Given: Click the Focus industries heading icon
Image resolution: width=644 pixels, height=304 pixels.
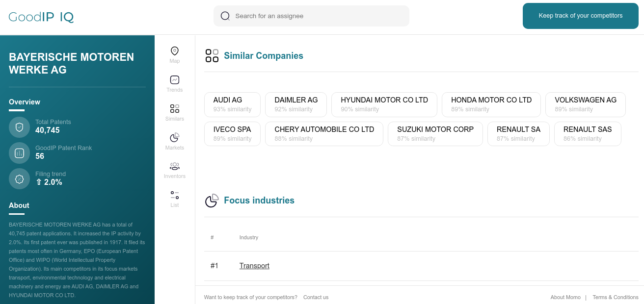Looking at the screenshot, I should (212, 201).
